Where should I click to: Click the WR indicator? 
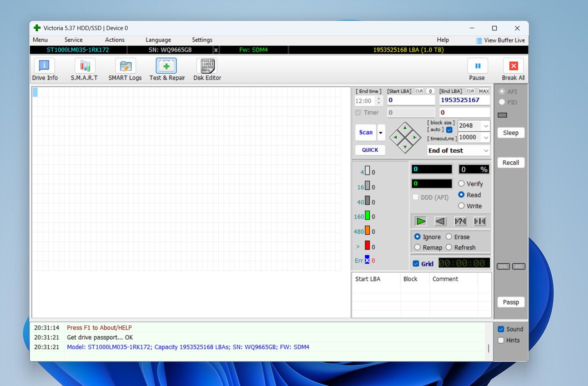pyautogui.click(x=503, y=266)
